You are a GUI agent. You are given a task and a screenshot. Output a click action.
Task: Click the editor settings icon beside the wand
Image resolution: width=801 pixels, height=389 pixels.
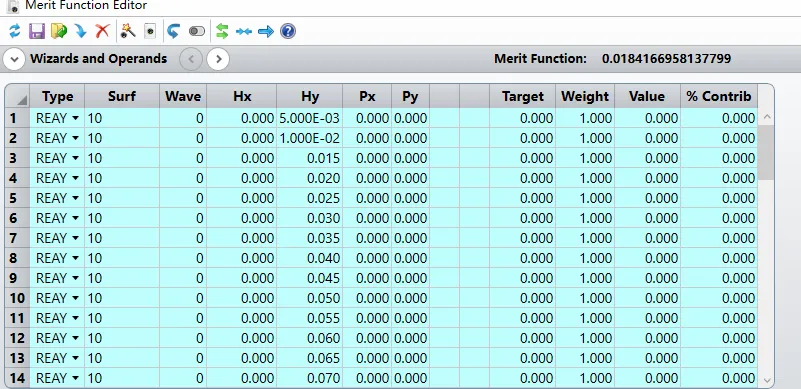pyautogui.click(x=150, y=31)
